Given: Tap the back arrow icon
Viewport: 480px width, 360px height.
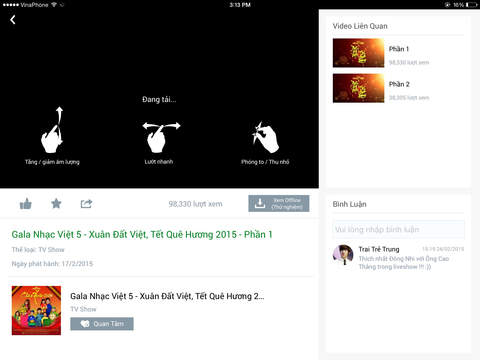Looking at the screenshot, I should tap(13, 20).
